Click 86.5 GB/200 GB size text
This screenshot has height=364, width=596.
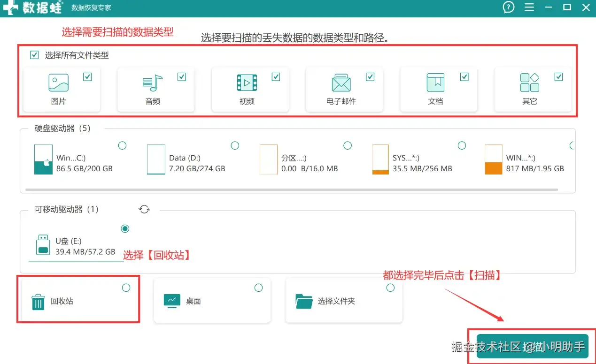(85, 168)
